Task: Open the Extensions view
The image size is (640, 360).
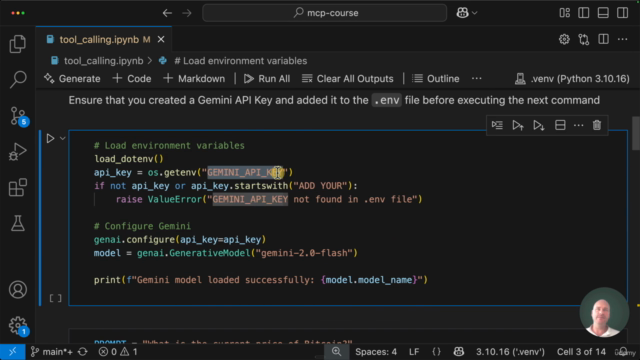Action: (x=18, y=187)
